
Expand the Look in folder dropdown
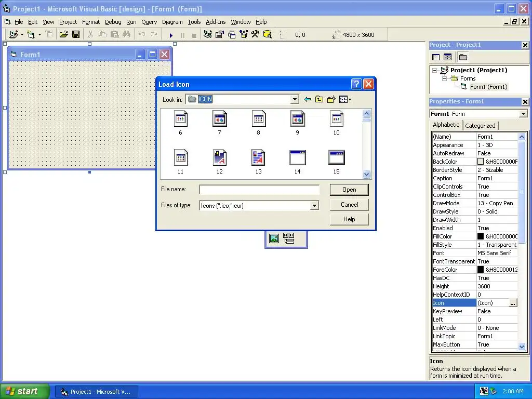click(x=295, y=99)
